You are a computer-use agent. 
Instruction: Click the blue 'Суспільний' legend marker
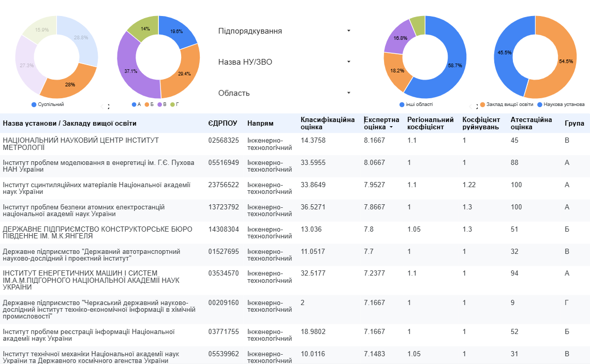tap(34, 104)
